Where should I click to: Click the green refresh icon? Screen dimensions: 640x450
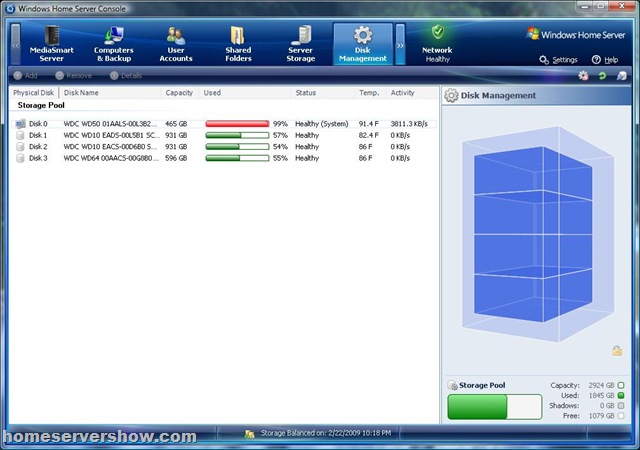point(602,76)
